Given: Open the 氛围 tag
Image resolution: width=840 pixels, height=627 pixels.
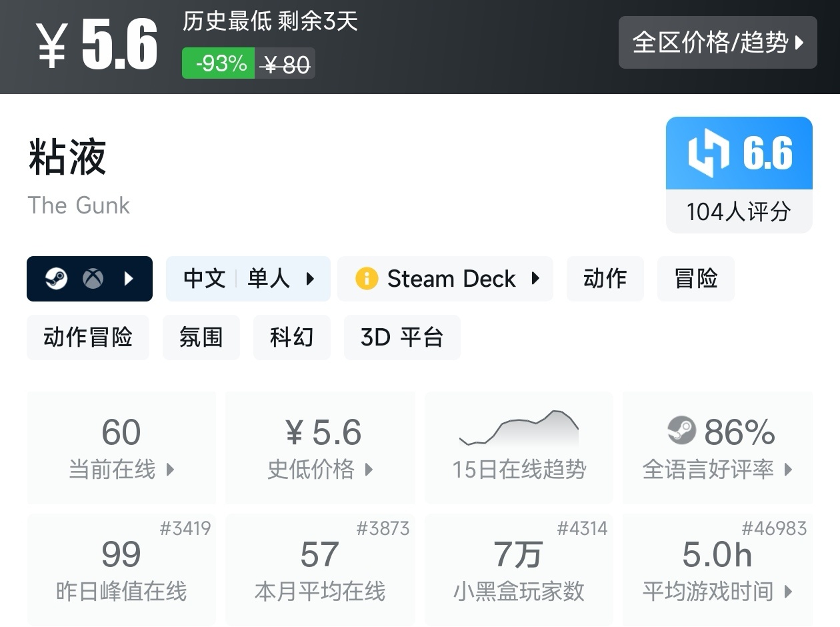Looking at the screenshot, I should tap(201, 337).
